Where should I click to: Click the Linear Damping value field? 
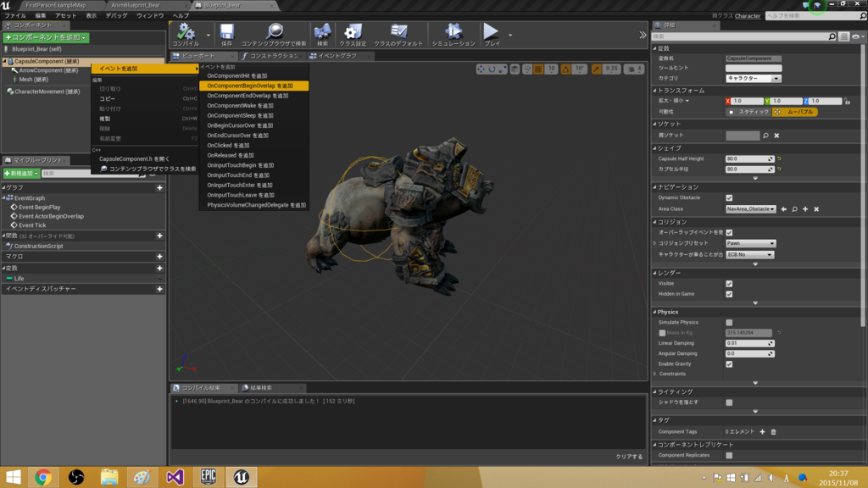(x=749, y=344)
